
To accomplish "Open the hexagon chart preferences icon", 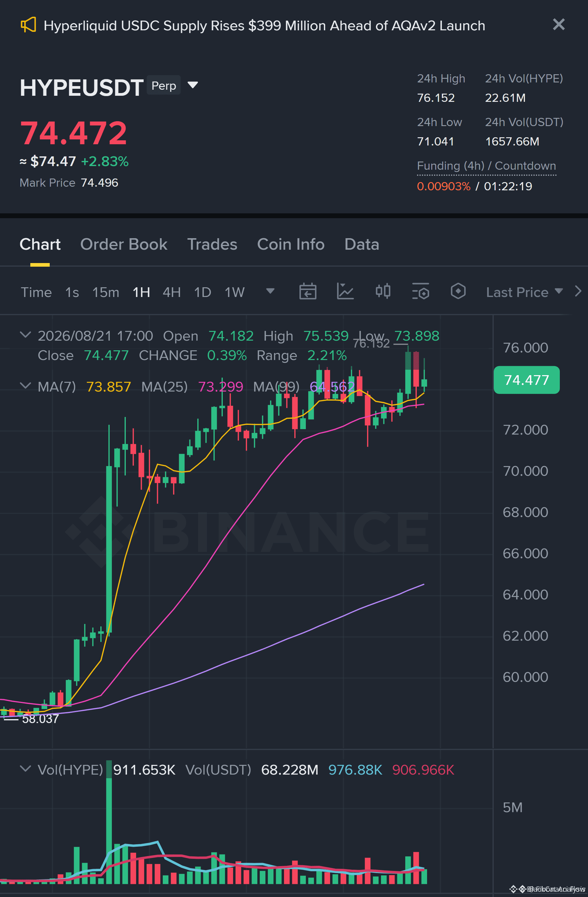I will tap(458, 291).
